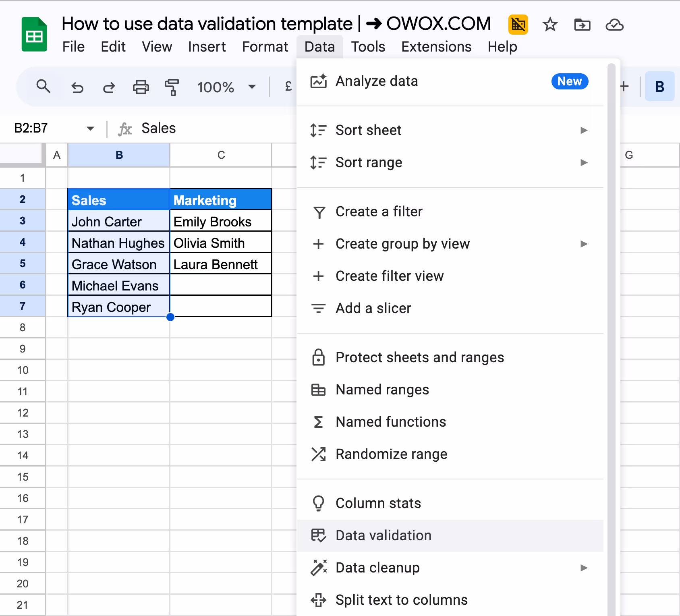Expand the Data cleanup submenu

pos(584,568)
